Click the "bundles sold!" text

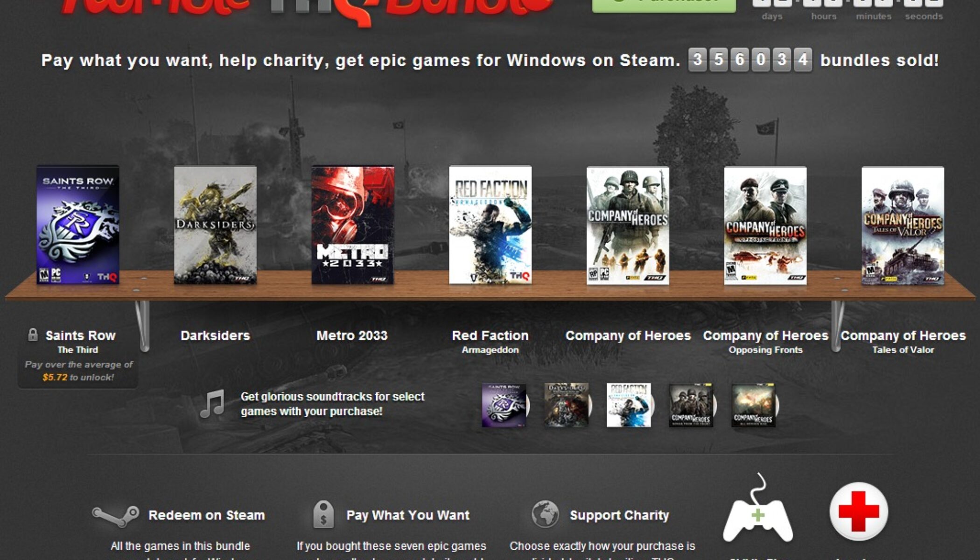pos(880,60)
